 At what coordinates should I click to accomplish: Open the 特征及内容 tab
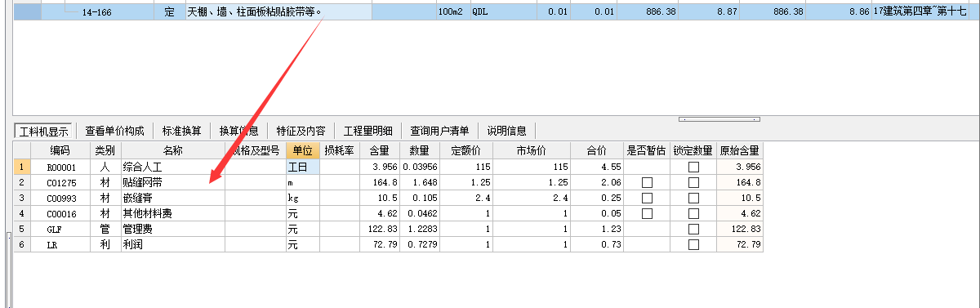tap(301, 130)
